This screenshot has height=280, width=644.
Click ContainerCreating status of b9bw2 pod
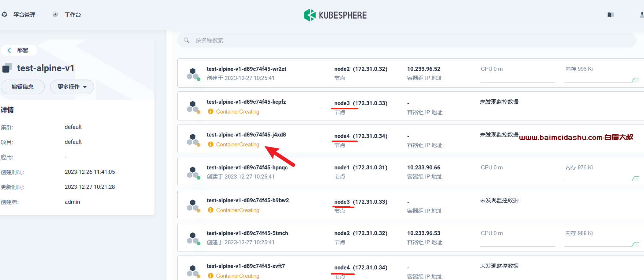[x=238, y=210]
